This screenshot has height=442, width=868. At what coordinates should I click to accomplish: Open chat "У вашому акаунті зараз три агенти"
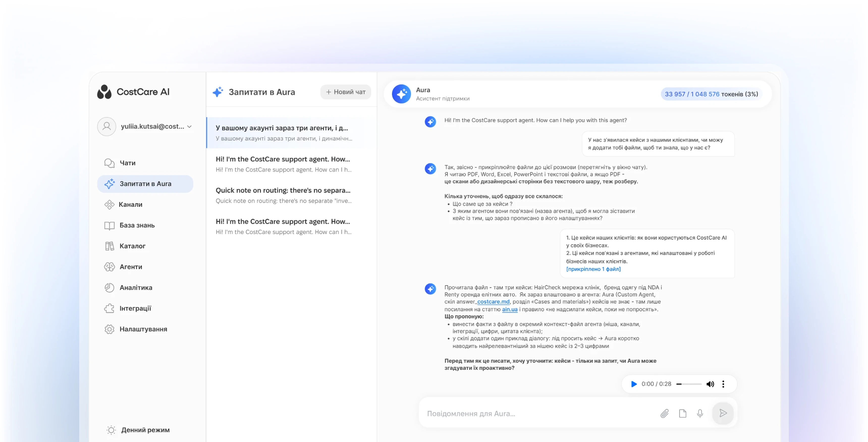click(x=291, y=133)
